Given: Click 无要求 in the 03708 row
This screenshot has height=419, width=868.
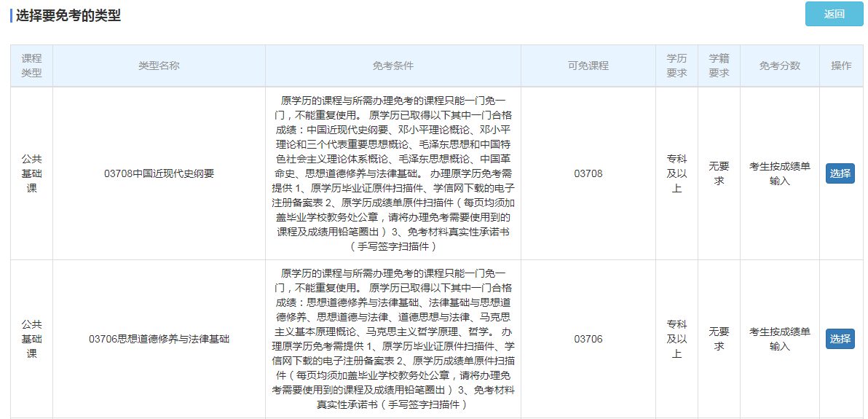Looking at the screenshot, I should pyautogui.click(x=719, y=173).
